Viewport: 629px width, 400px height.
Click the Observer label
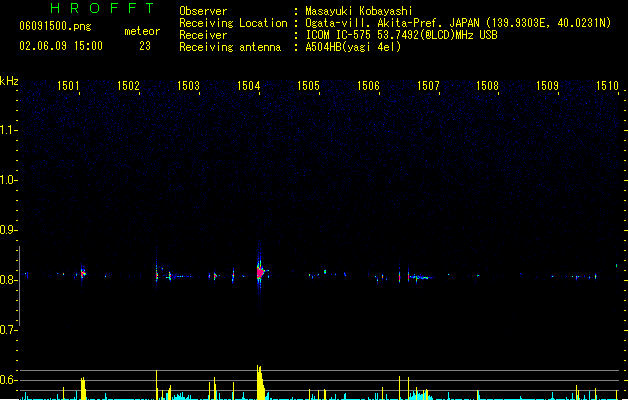tap(203, 11)
